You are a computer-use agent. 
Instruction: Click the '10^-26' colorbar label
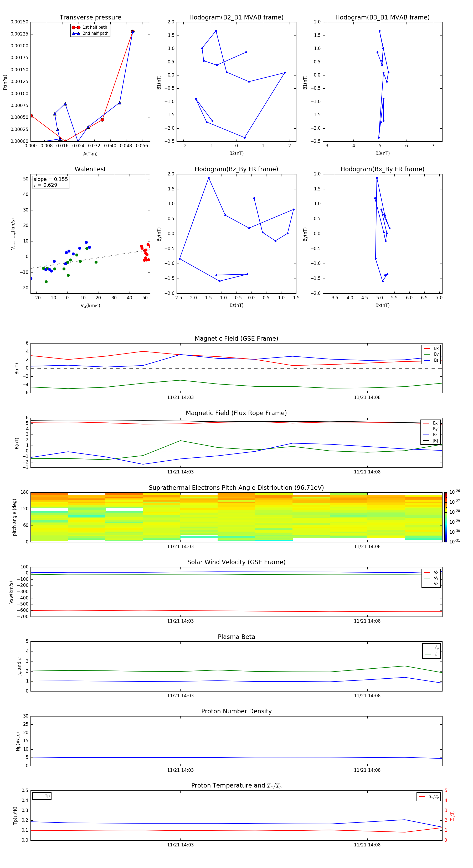pos(455,492)
